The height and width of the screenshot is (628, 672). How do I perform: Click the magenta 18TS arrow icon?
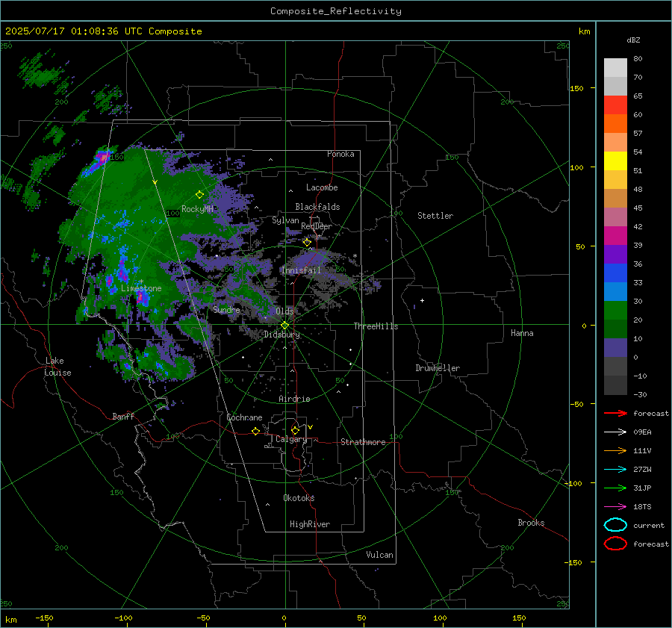point(615,507)
